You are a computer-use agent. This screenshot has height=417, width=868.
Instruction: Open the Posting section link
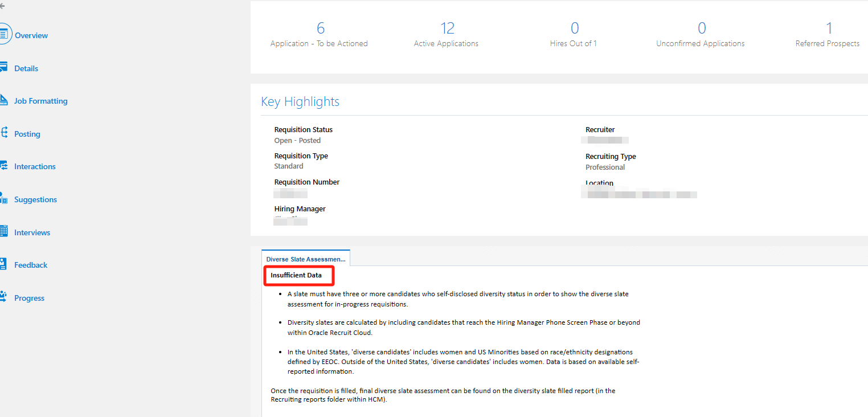tap(27, 134)
